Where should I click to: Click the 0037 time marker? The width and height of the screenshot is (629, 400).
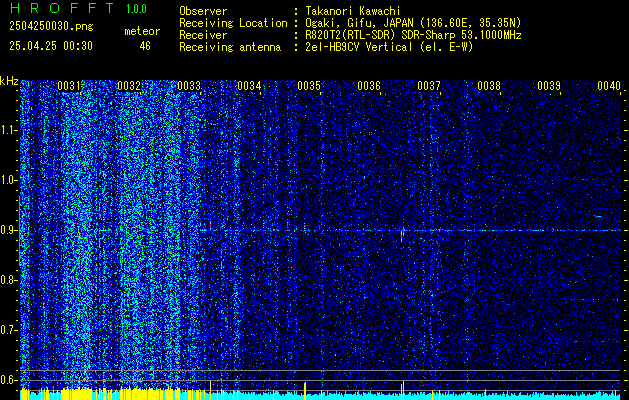[429, 86]
